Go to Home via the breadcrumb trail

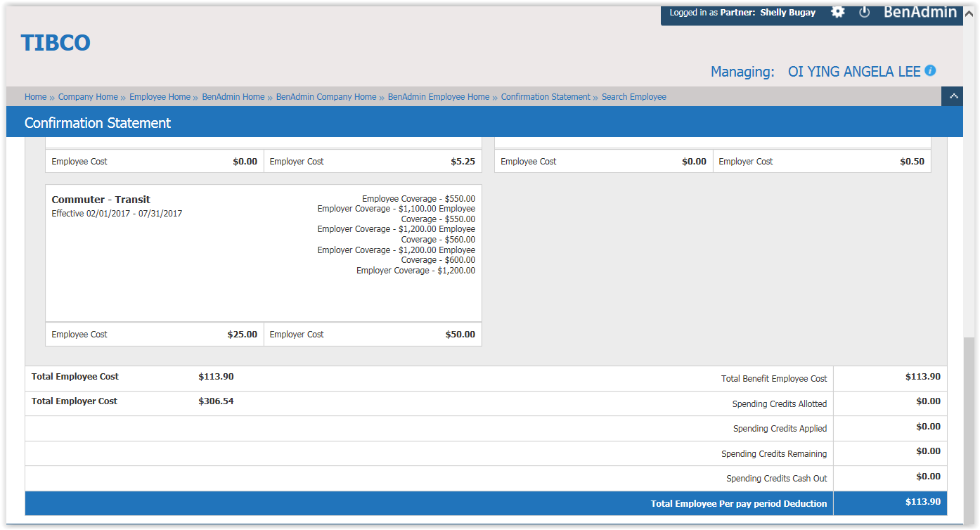coord(35,96)
